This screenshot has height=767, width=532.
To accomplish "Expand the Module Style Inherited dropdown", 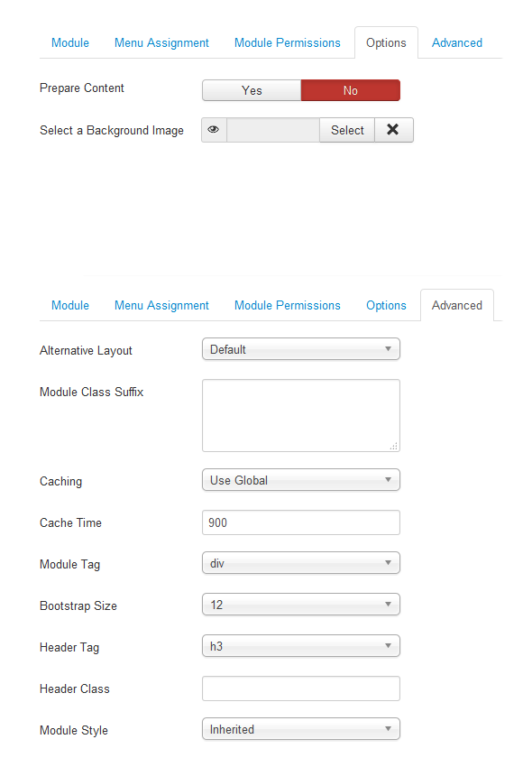I will 301,729.
